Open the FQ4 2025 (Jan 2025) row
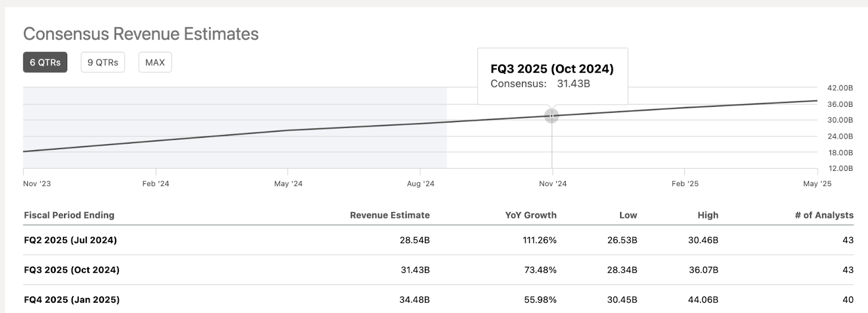 tap(72, 299)
